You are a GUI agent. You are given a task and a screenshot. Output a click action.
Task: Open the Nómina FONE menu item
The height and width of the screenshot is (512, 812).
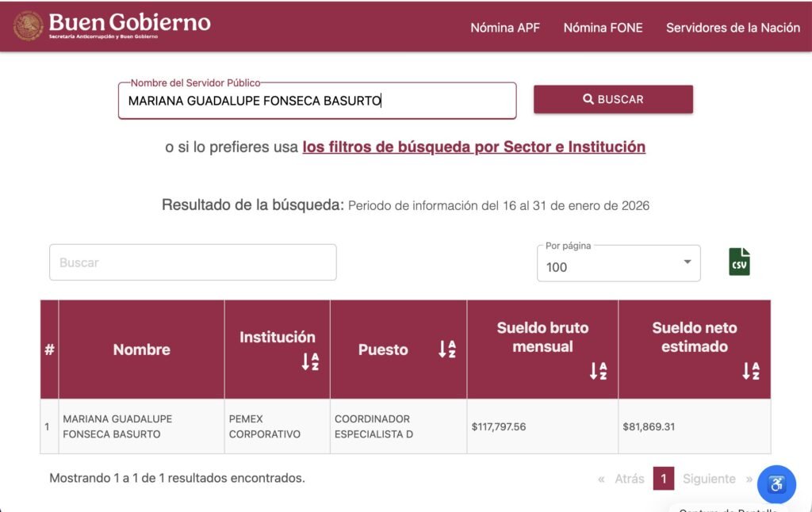click(603, 28)
